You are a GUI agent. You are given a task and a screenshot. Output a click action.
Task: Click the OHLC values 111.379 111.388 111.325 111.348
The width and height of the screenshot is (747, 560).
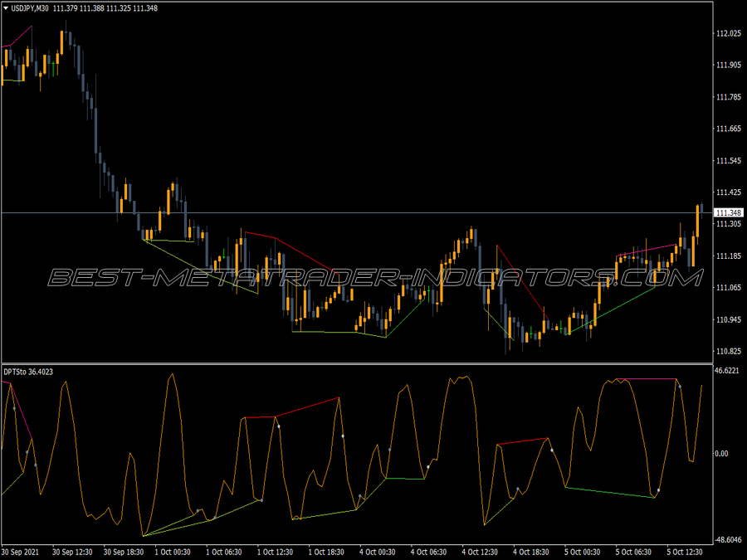coord(105,8)
